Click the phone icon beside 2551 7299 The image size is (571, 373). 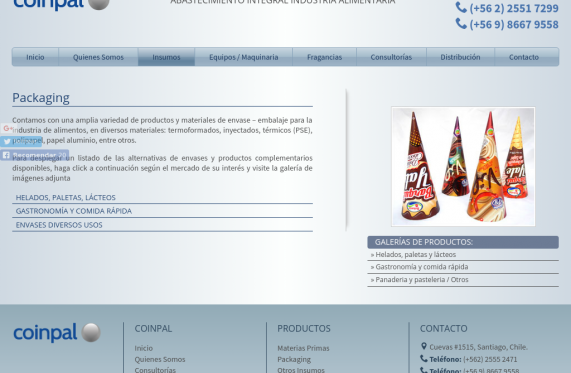(461, 7)
